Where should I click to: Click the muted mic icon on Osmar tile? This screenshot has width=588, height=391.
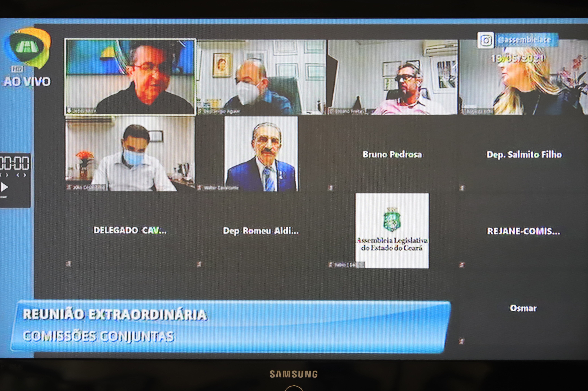pos(461,341)
